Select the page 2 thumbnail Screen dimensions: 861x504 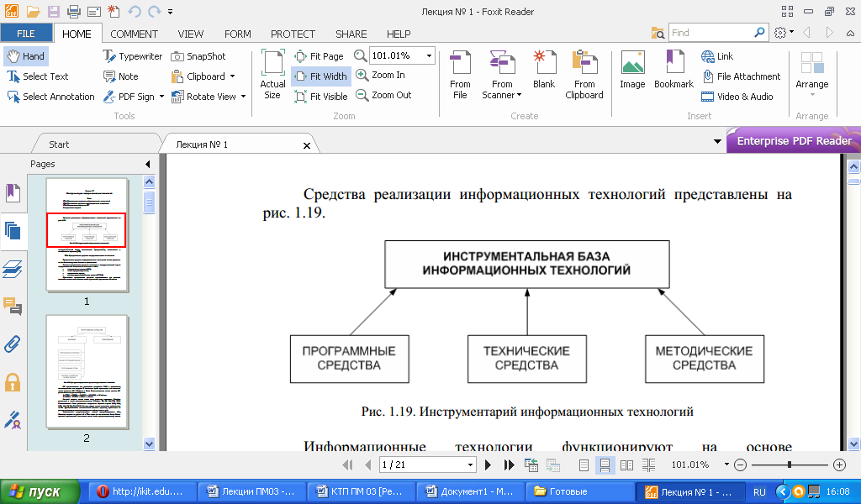click(x=87, y=370)
